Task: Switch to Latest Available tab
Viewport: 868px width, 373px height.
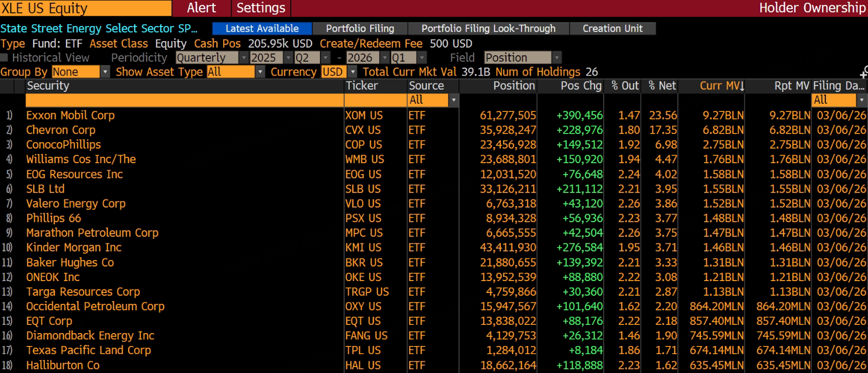Action: [x=262, y=29]
